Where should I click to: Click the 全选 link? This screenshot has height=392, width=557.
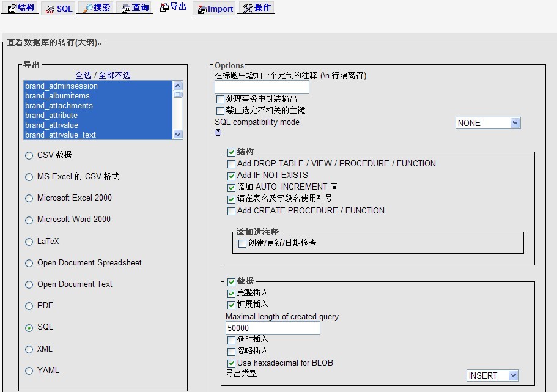pyautogui.click(x=84, y=75)
